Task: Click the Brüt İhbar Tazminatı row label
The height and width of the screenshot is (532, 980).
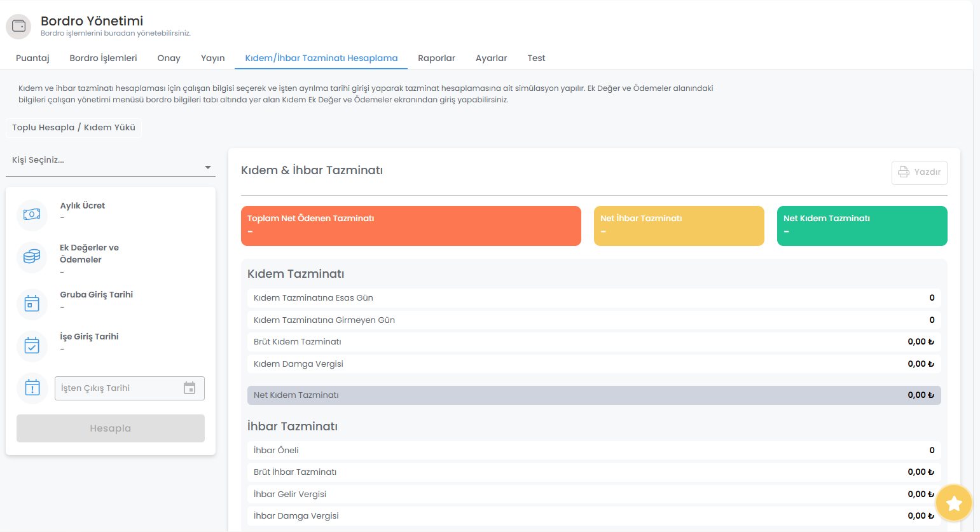Action: tap(295, 472)
